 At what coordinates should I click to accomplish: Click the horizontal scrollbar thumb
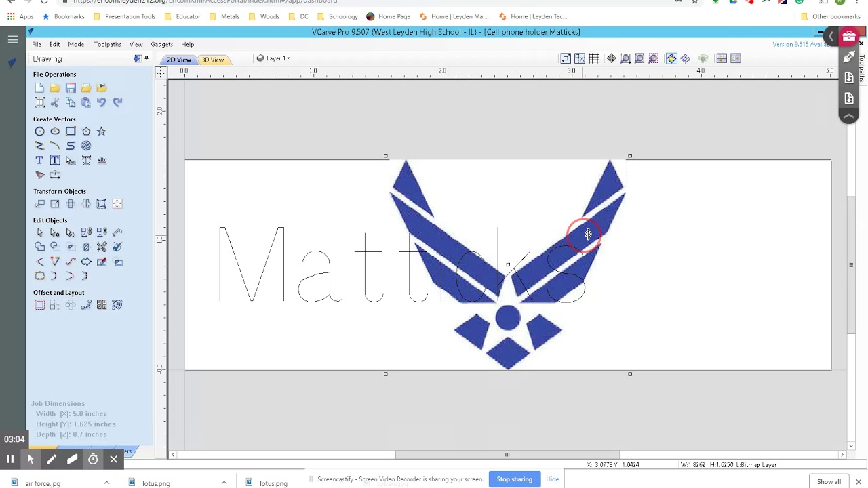pos(507,455)
